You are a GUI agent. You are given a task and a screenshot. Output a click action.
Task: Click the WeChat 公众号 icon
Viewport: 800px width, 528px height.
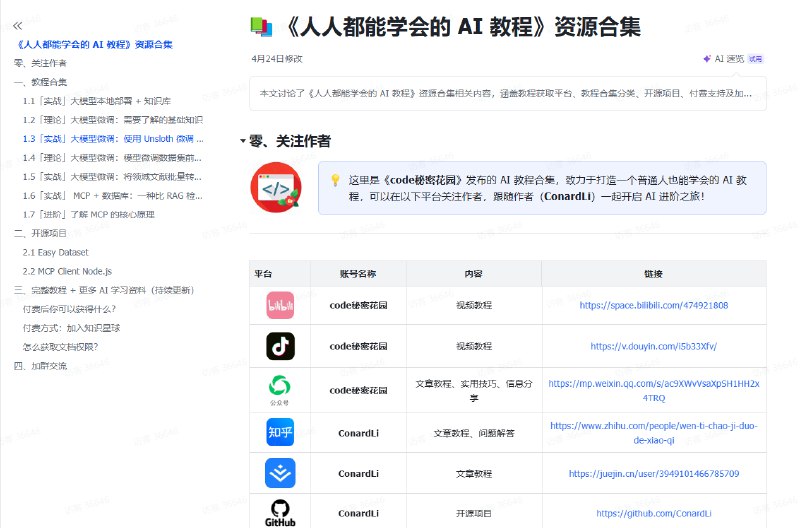point(280,388)
